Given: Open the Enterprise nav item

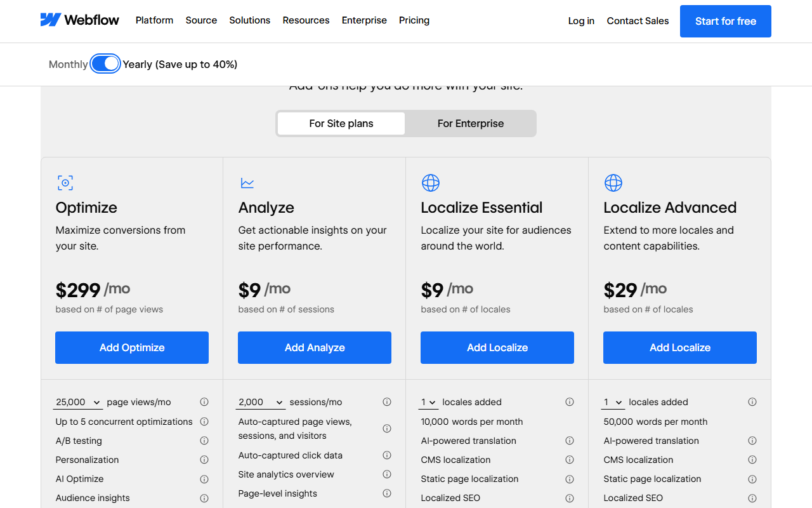Looking at the screenshot, I should [364, 20].
